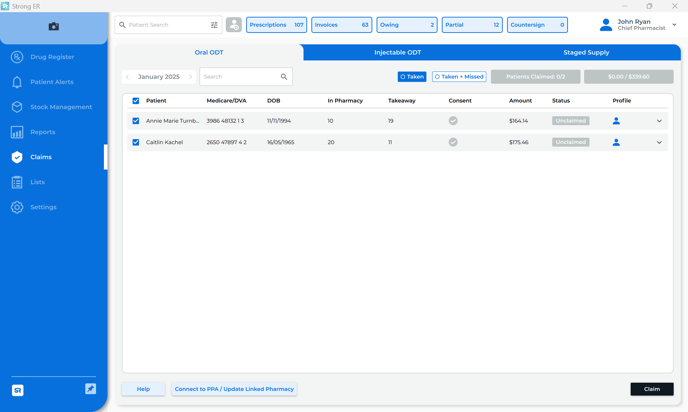Image resolution: width=688 pixels, height=412 pixels.
Task: Click Patients Claimed: 0/2 indicator
Action: pyautogui.click(x=535, y=77)
